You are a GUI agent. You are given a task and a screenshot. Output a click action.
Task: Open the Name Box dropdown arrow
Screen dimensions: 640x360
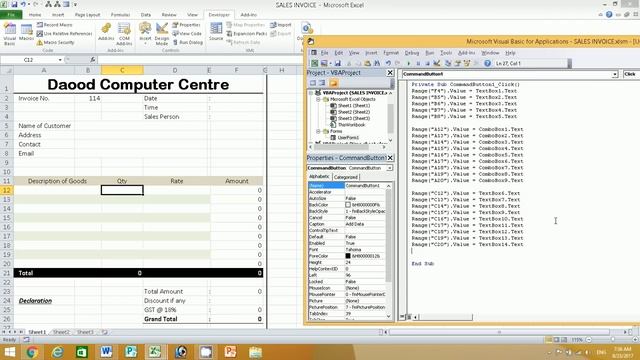pyautogui.click(x=60, y=60)
